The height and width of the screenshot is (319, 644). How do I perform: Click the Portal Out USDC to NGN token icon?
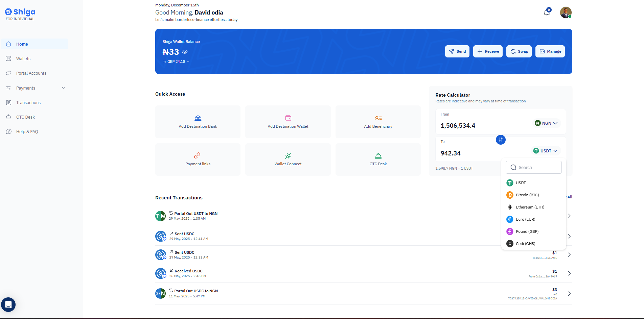(x=160, y=293)
